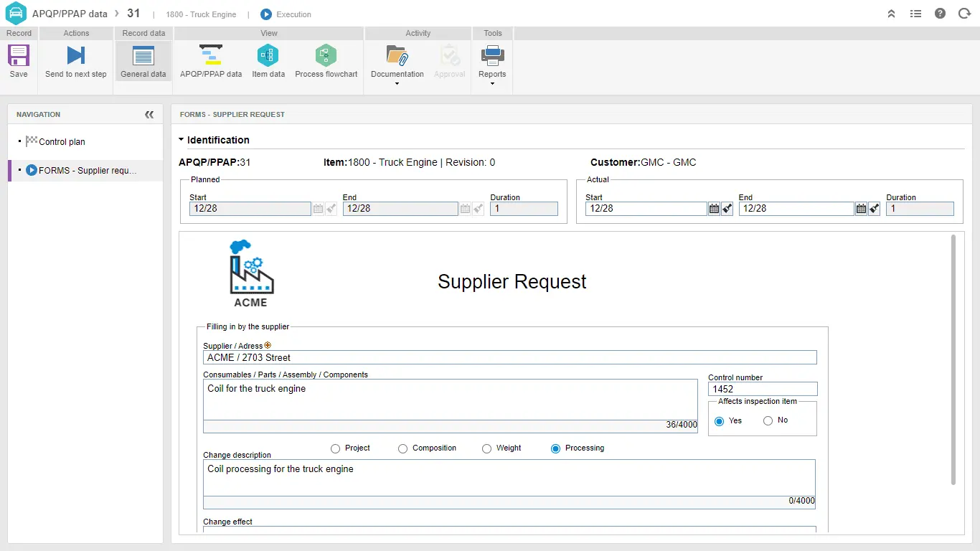This screenshot has width=980, height=551.
Task: Select Control plan in navigation
Action: pyautogui.click(x=62, y=142)
